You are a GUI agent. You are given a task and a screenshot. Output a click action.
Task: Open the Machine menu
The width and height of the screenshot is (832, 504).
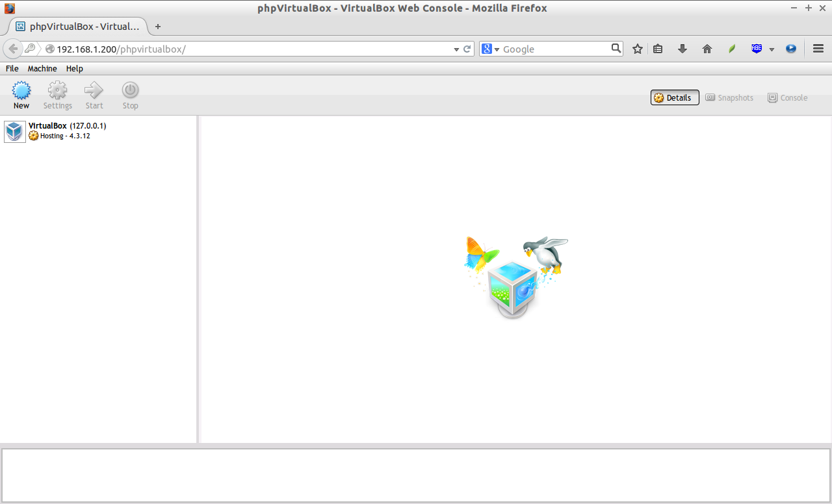click(x=42, y=68)
